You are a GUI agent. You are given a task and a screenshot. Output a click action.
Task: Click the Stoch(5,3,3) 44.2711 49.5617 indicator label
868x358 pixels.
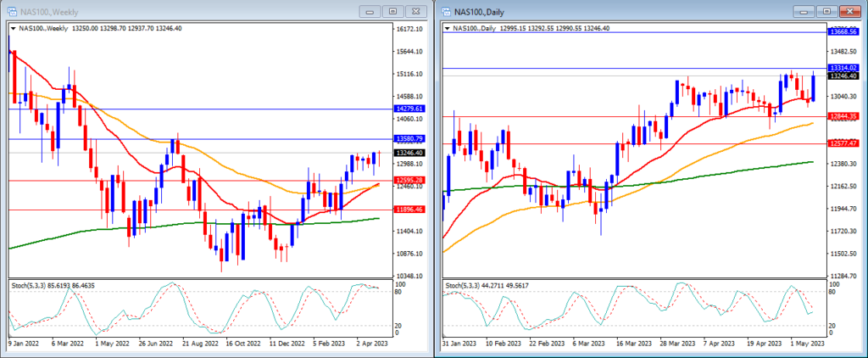click(487, 285)
